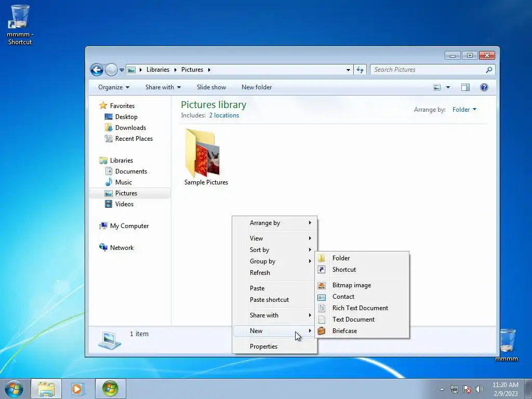Select Libraries in the navigation pane

pyautogui.click(x=121, y=161)
